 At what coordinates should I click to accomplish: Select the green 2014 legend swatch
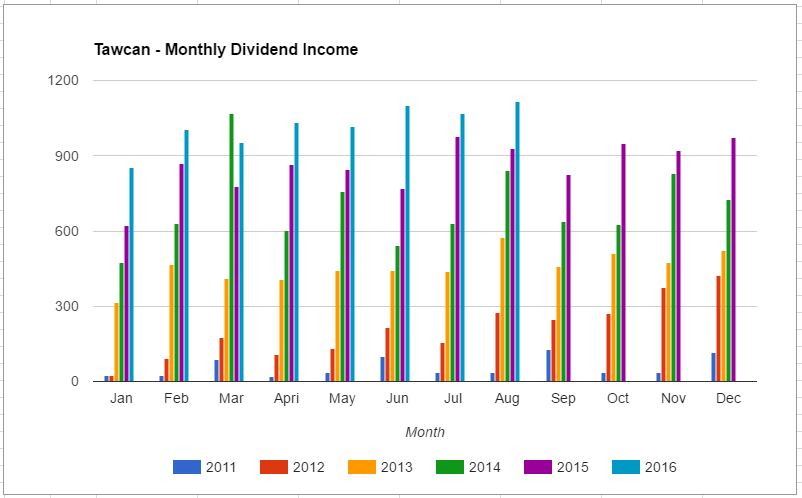coord(450,467)
